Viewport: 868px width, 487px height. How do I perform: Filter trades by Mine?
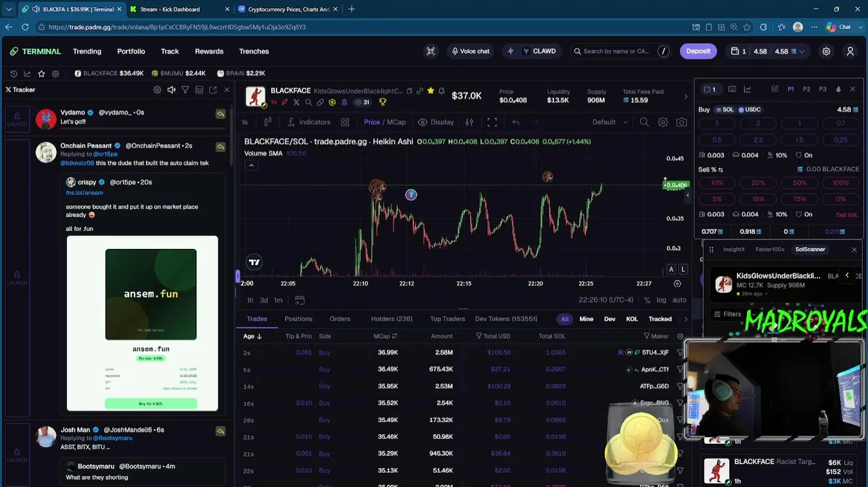(587, 319)
